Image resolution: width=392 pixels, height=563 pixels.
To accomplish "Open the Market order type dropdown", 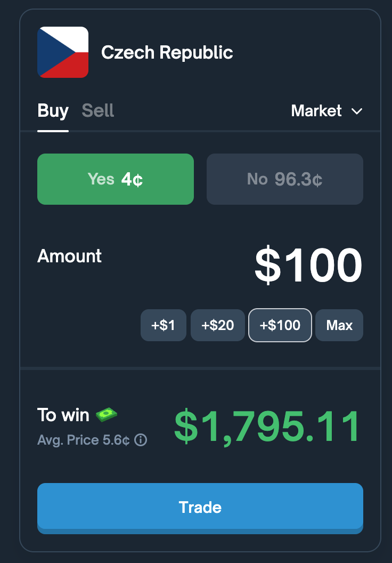I will click(x=317, y=111).
